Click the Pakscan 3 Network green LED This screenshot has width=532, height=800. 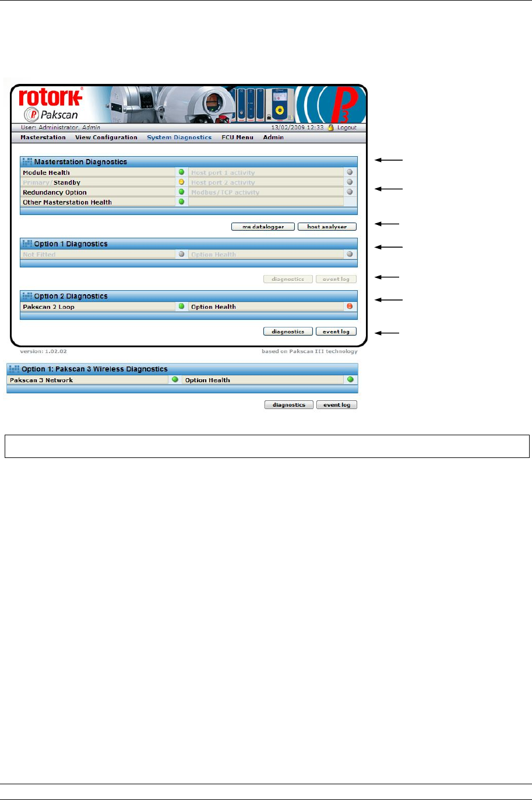[175, 379]
